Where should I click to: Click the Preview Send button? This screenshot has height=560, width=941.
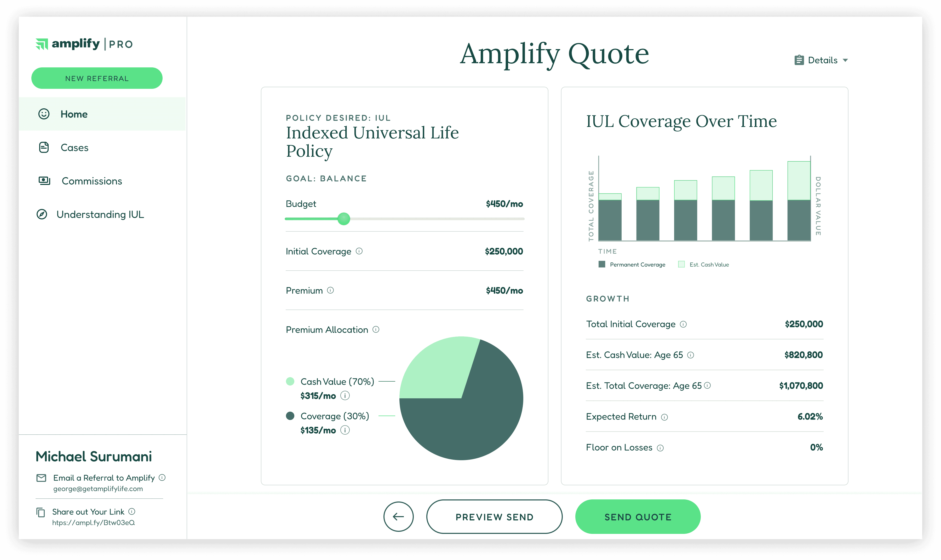[x=494, y=517]
